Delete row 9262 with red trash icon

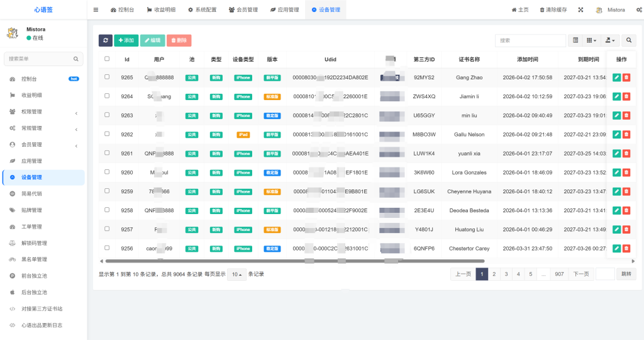pos(626,135)
